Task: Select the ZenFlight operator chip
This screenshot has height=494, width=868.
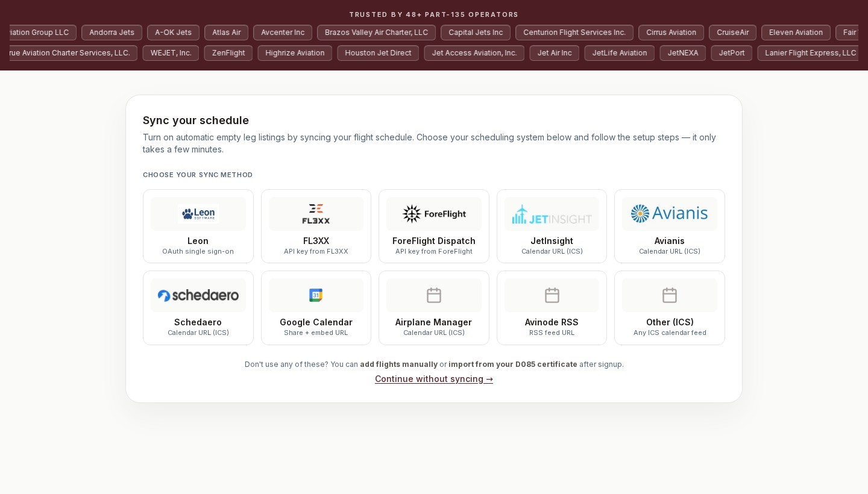Action: [228, 53]
